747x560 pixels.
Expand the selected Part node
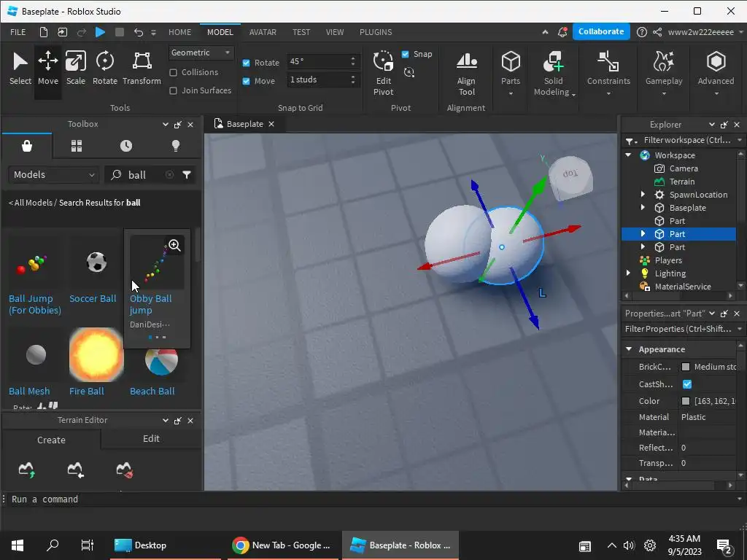pos(643,233)
